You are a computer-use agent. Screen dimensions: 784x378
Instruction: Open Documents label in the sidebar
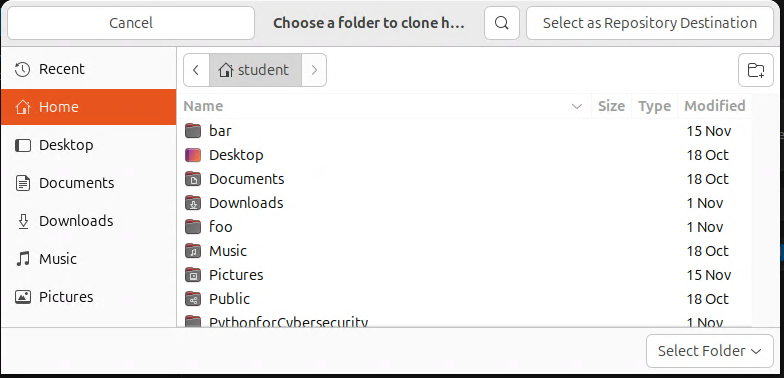point(76,183)
